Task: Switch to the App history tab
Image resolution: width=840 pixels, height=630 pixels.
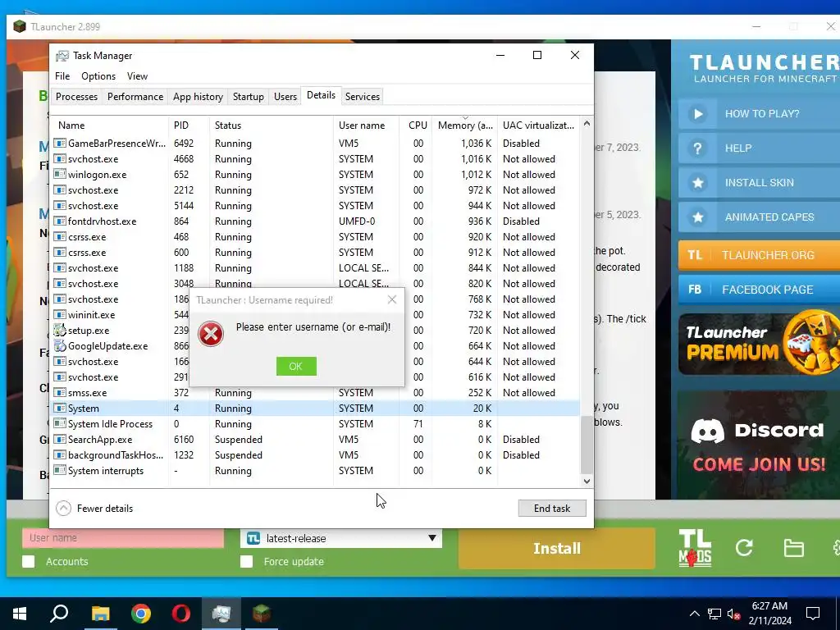Action: coord(198,97)
